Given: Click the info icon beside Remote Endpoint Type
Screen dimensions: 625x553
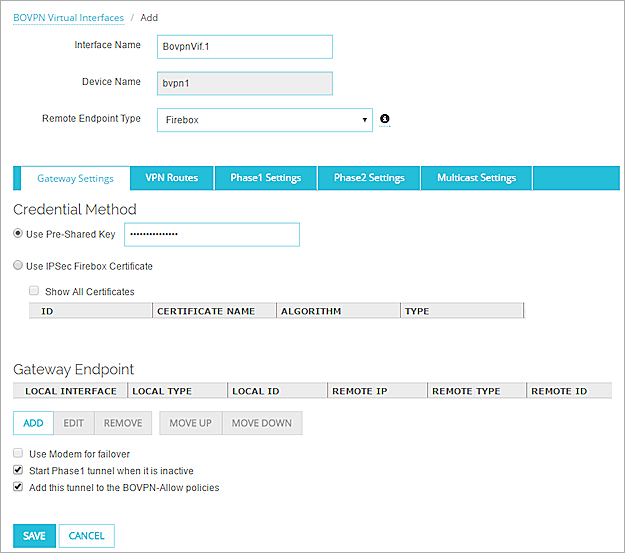Looking at the screenshot, I should coord(385,120).
